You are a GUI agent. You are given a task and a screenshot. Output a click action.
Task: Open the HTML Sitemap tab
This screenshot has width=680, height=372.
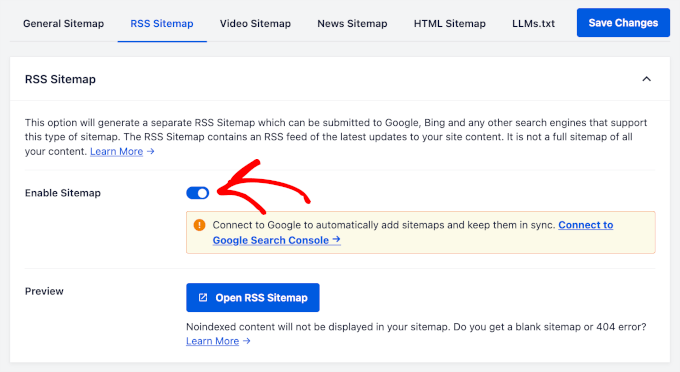pyautogui.click(x=449, y=23)
